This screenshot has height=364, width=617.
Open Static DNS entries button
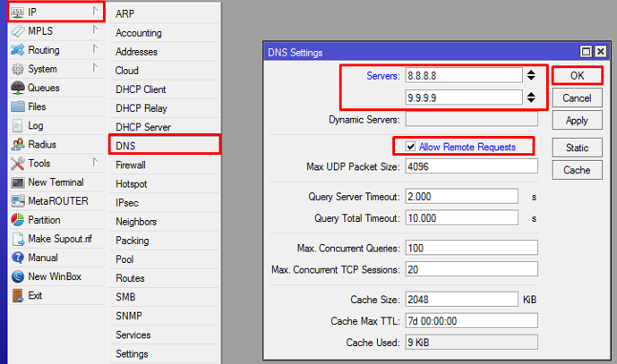pos(578,148)
